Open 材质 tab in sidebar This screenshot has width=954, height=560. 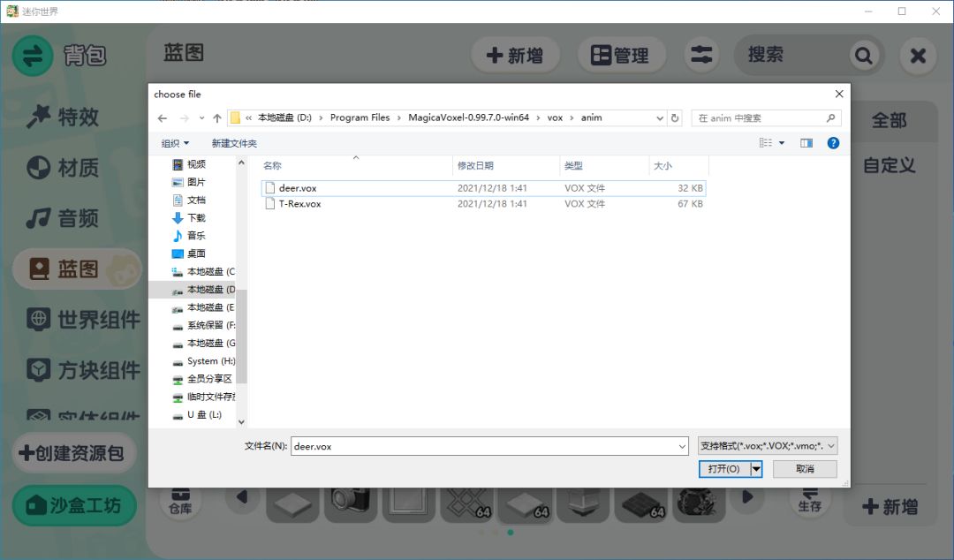[x=63, y=168]
